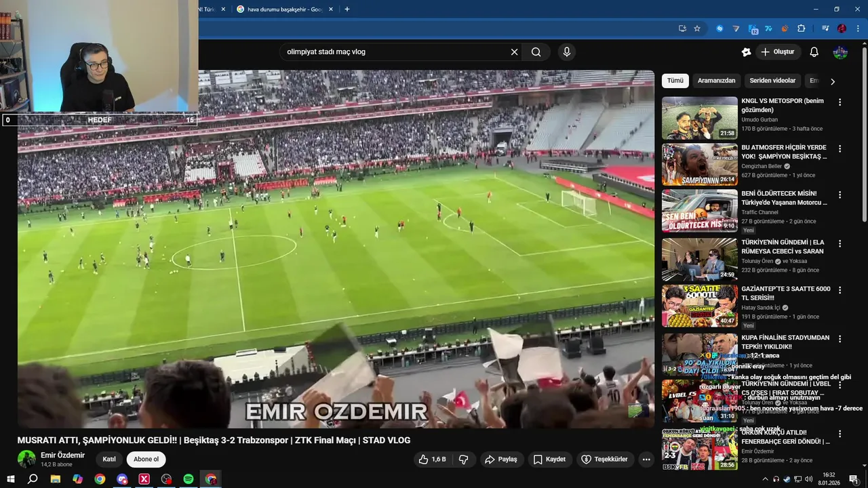Open File Explorer from the taskbar

click(x=55, y=479)
